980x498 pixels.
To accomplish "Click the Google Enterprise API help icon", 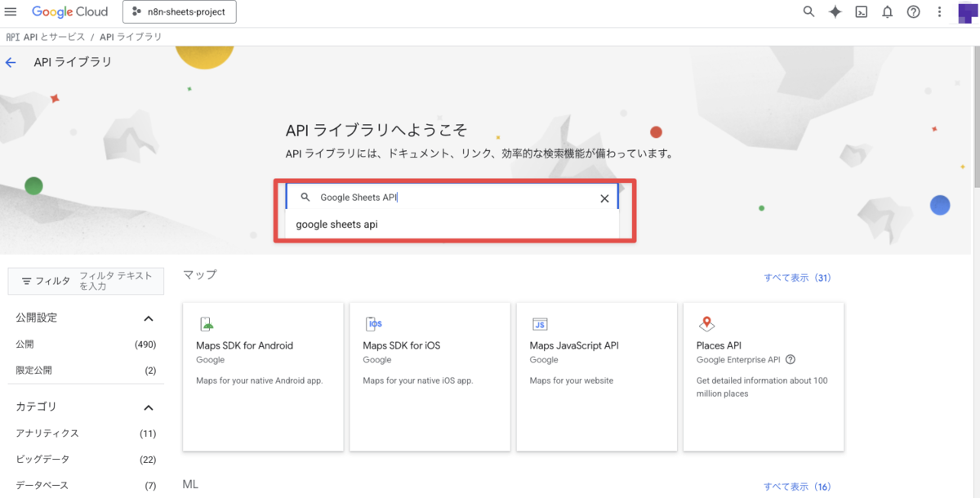I will (791, 359).
